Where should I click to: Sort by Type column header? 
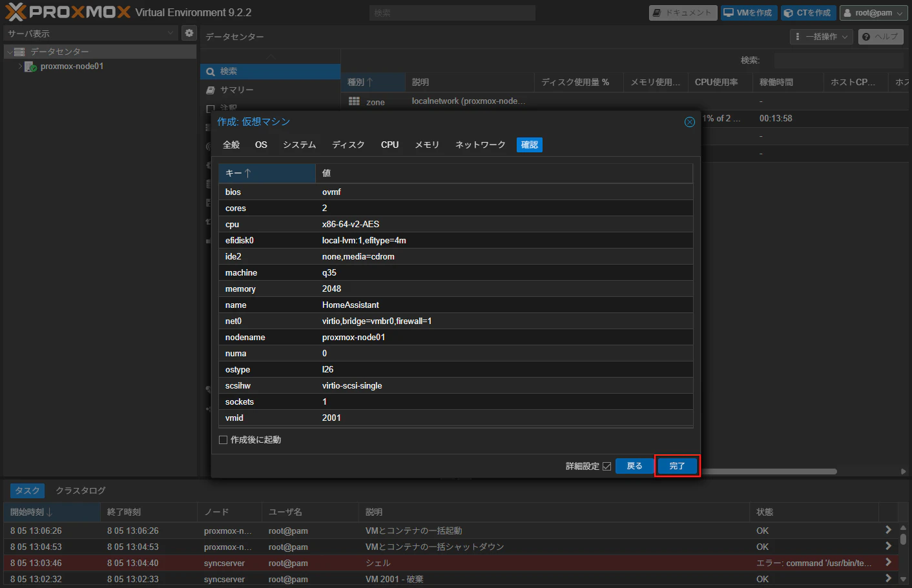pyautogui.click(x=373, y=82)
